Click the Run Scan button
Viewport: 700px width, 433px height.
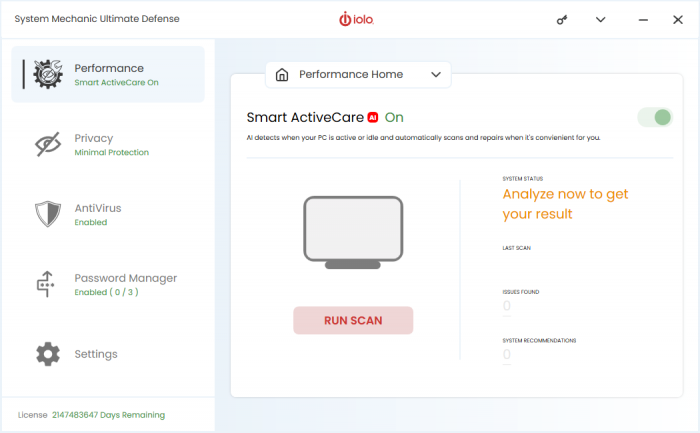point(353,321)
